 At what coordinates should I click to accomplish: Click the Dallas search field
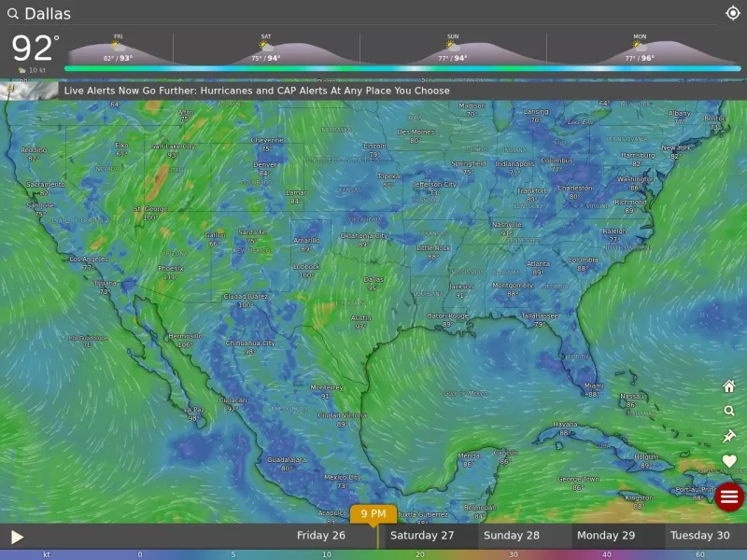[x=362, y=13]
